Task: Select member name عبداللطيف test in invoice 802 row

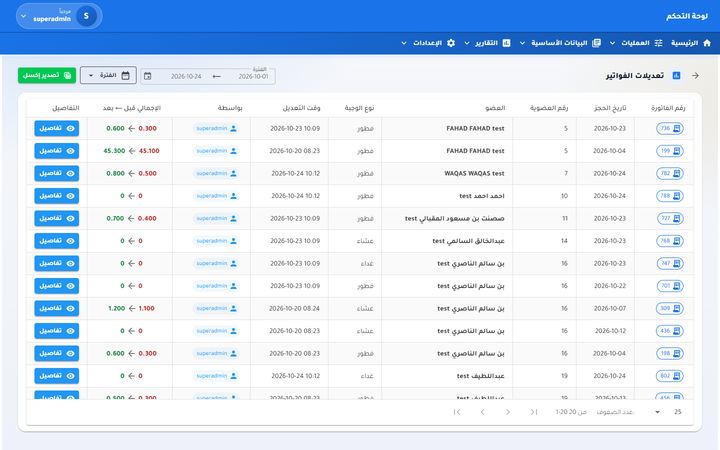Action: pyautogui.click(x=480, y=376)
